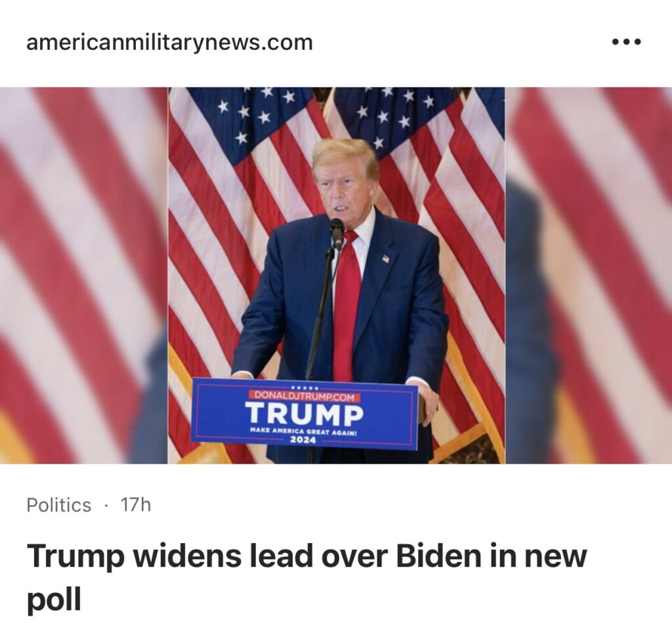
Task: Open the americanmilitarynews.com source link
Action: 169,43
